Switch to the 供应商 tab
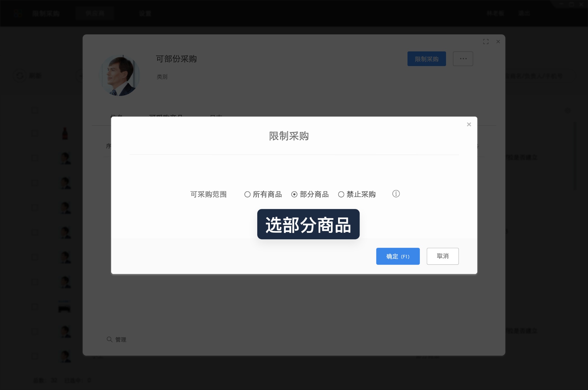The image size is (588, 390). pyautogui.click(x=95, y=13)
